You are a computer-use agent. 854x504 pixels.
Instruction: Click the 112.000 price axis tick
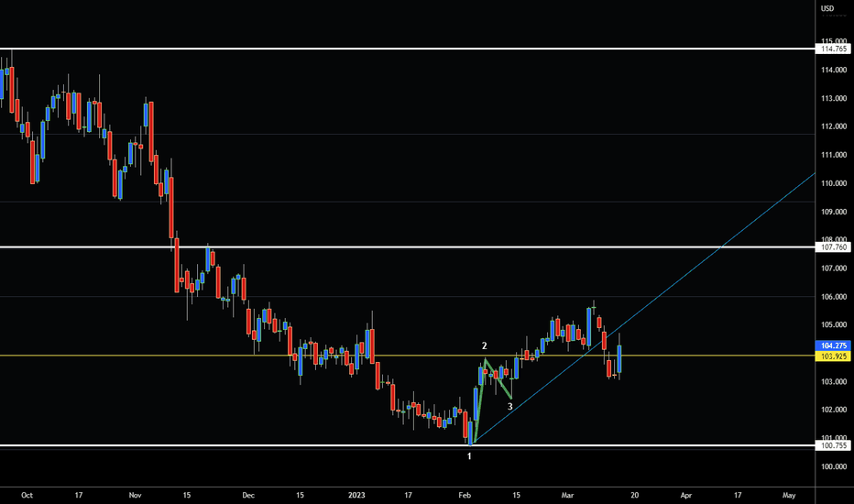coord(834,126)
